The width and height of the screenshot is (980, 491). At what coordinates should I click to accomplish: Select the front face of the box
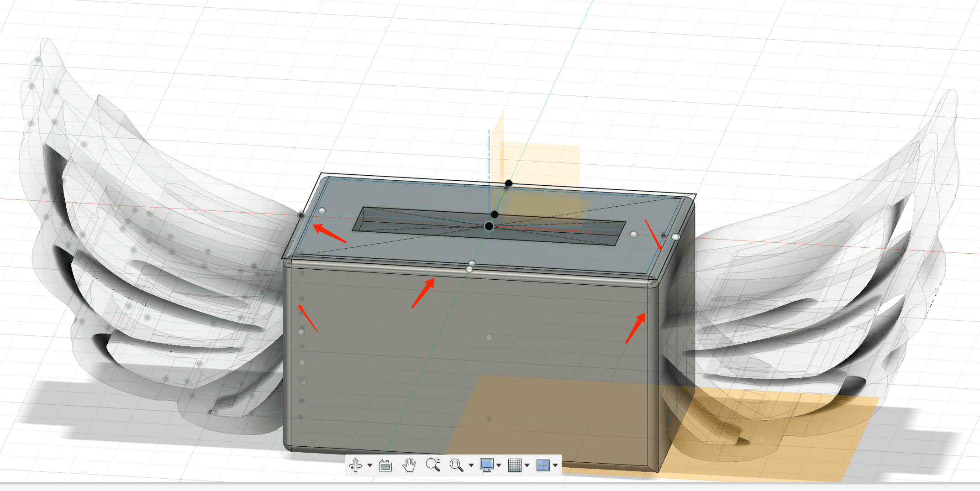click(470, 365)
